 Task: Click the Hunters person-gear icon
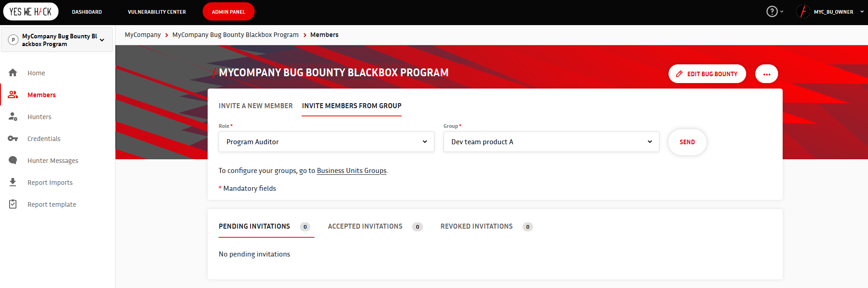tap(13, 116)
